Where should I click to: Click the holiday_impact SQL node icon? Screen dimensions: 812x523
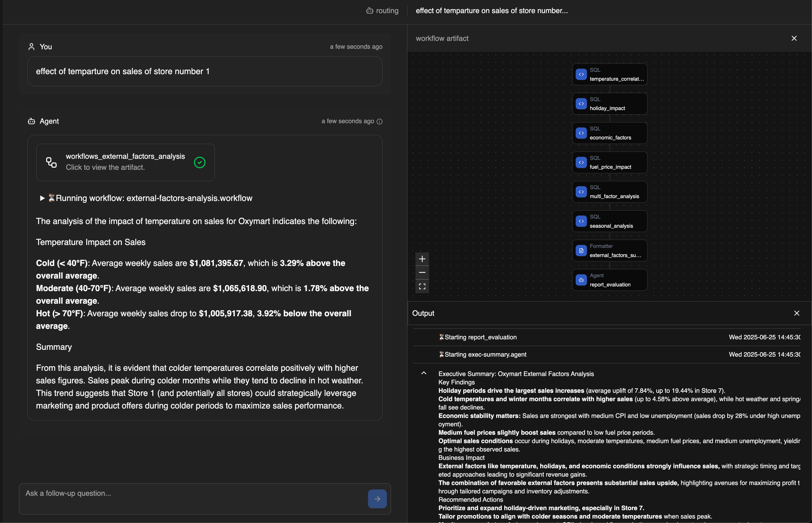(x=581, y=103)
